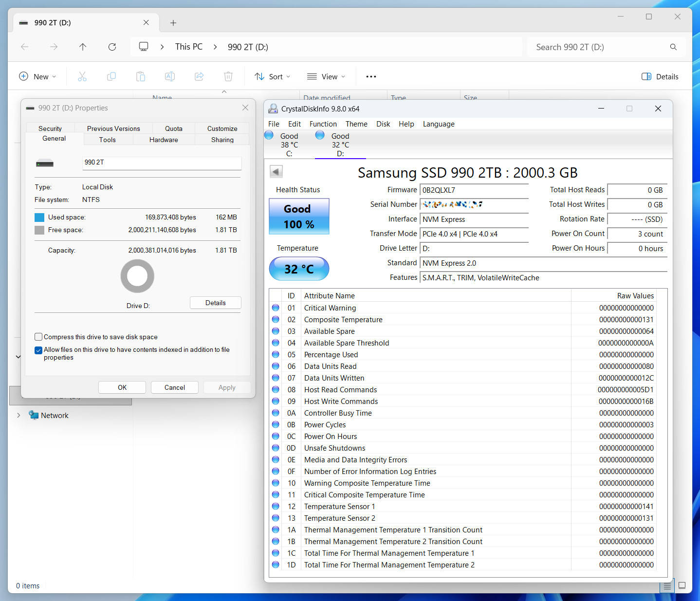Viewport: 700px width, 601px height.
Task: Open the View dropdown menu
Action: (x=326, y=76)
